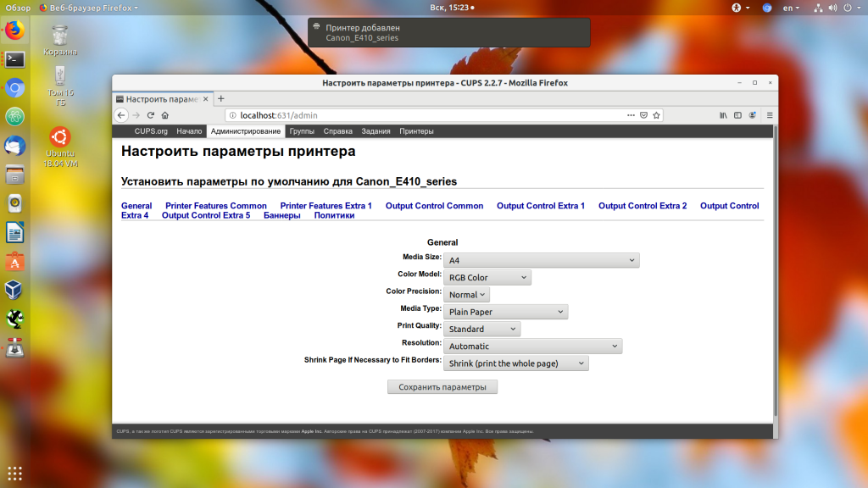Toggle the Firefox sidebar icon
868x488 pixels.
pyautogui.click(x=737, y=115)
